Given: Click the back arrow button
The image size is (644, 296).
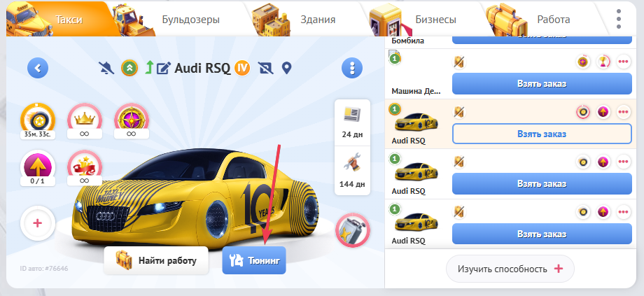Looking at the screenshot, I should point(38,69).
